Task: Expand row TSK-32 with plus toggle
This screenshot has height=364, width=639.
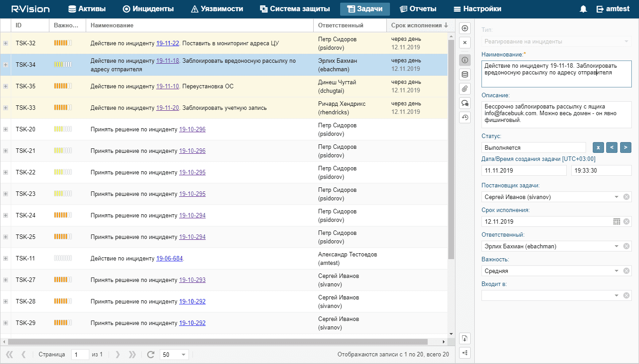Action: 6,43
